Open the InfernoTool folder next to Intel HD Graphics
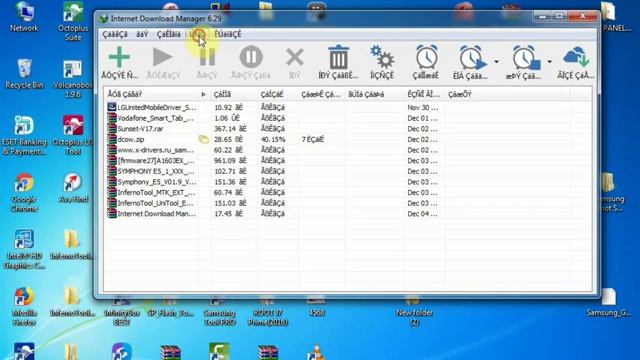This screenshot has height=360, width=640. coord(72,245)
